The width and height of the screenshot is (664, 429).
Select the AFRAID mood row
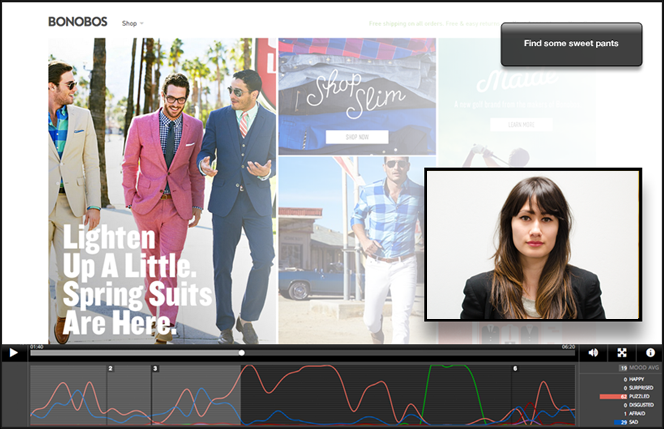tap(634, 413)
